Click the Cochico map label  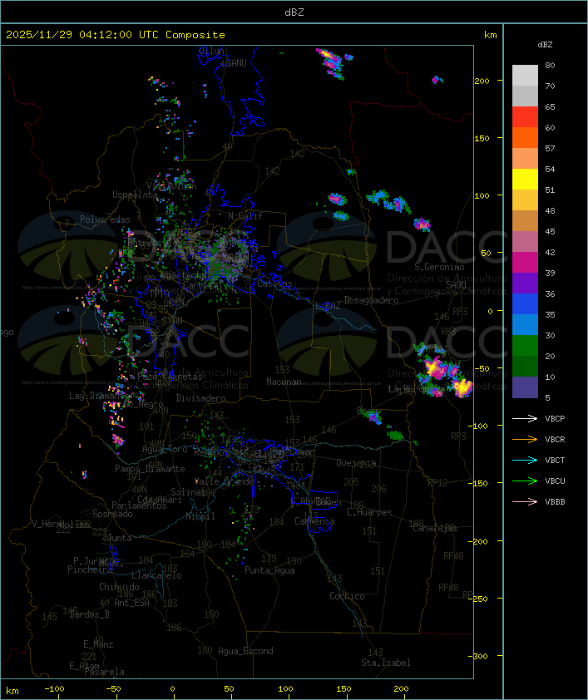pos(347,596)
